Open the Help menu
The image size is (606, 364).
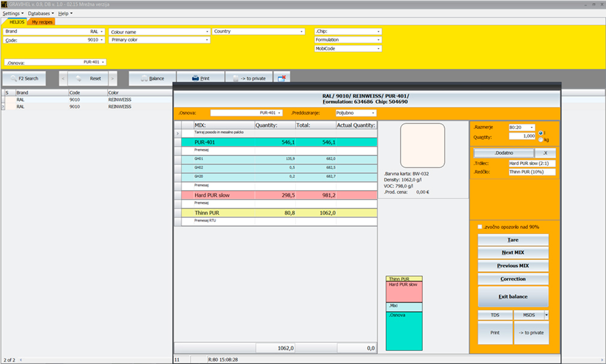[65, 13]
